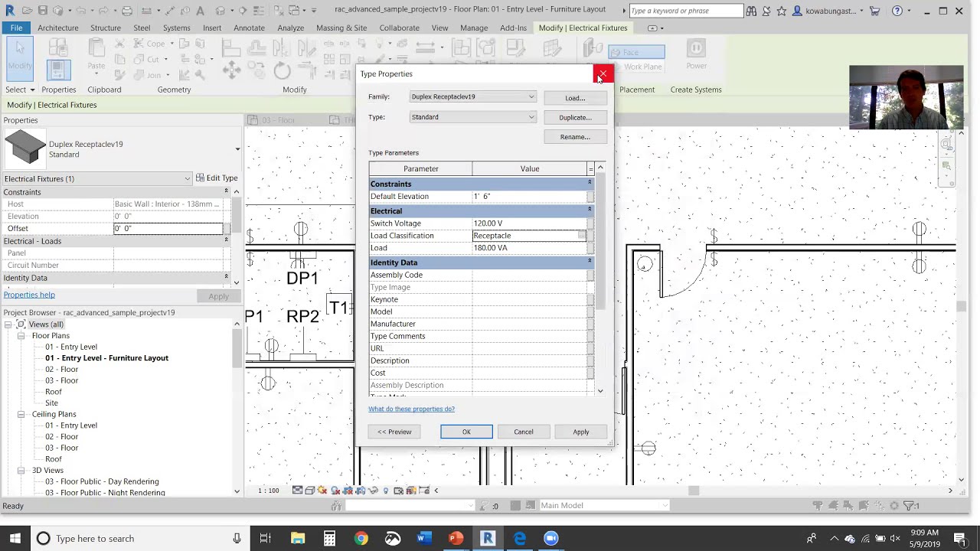Open PowerPoint from the taskbar

point(456,538)
